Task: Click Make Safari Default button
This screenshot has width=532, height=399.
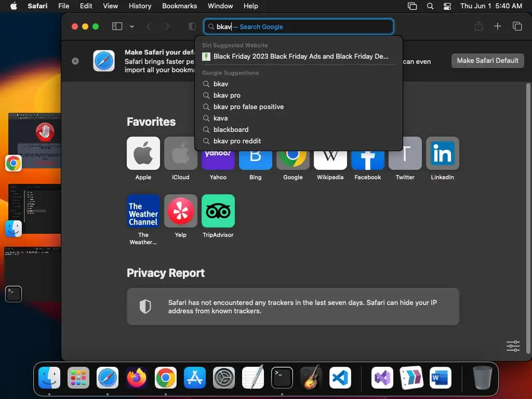Action: 487,60
